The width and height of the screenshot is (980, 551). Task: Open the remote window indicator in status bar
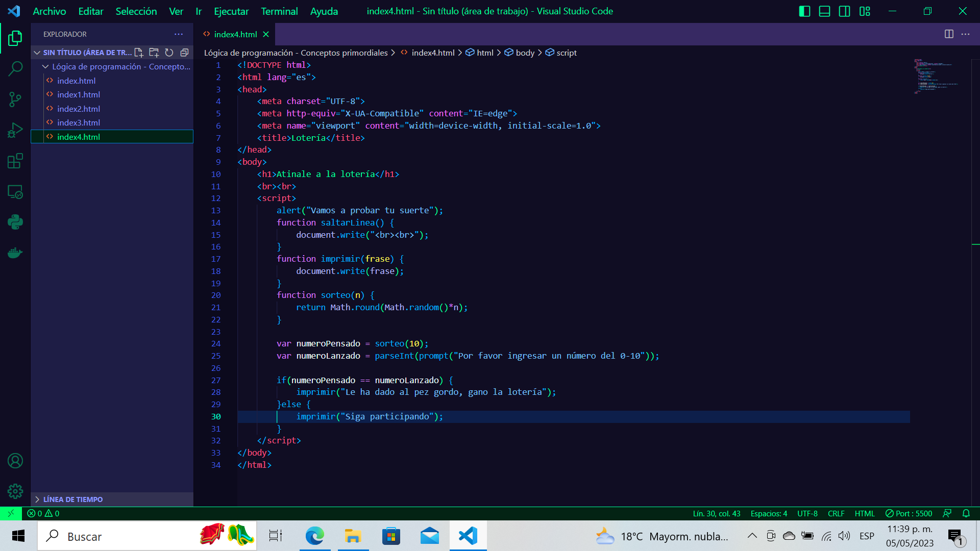coord(11,513)
